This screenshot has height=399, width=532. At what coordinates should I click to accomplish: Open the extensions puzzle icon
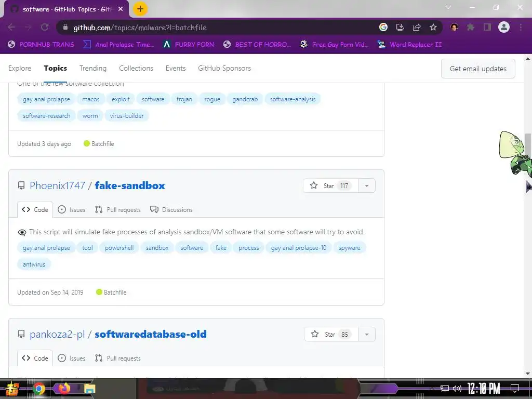click(471, 27)
